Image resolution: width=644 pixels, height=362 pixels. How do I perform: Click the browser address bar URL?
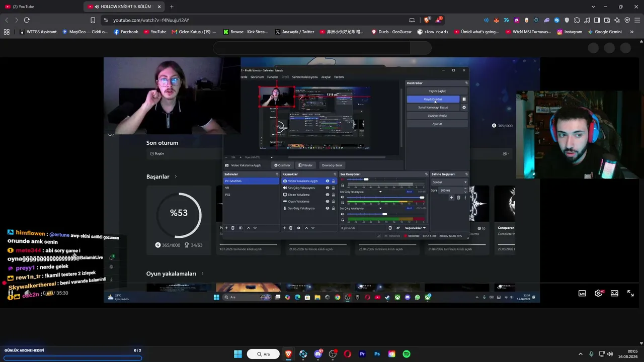(151, 20)
